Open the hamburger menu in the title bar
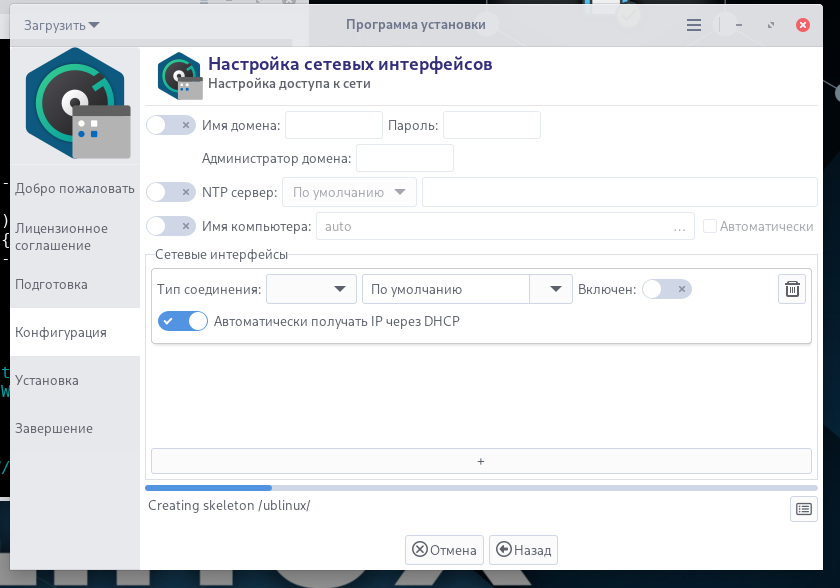Screen dimensions: 840x588 click(694, 25)
